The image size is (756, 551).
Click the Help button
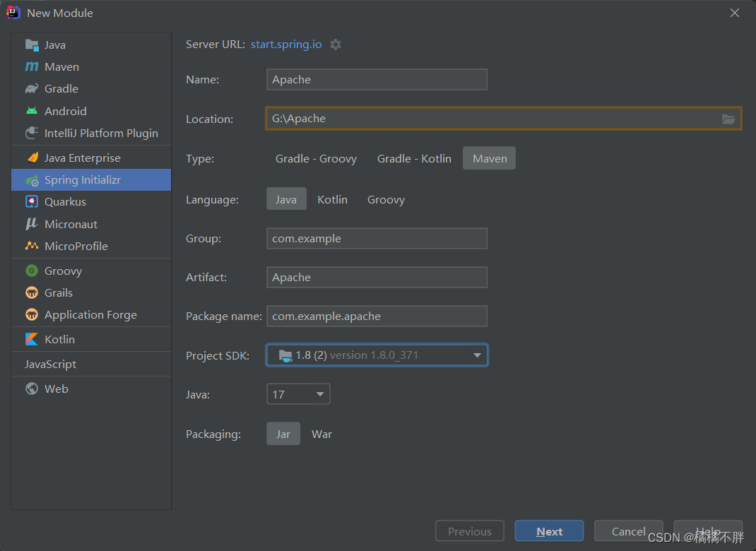(x=708, y=531)
